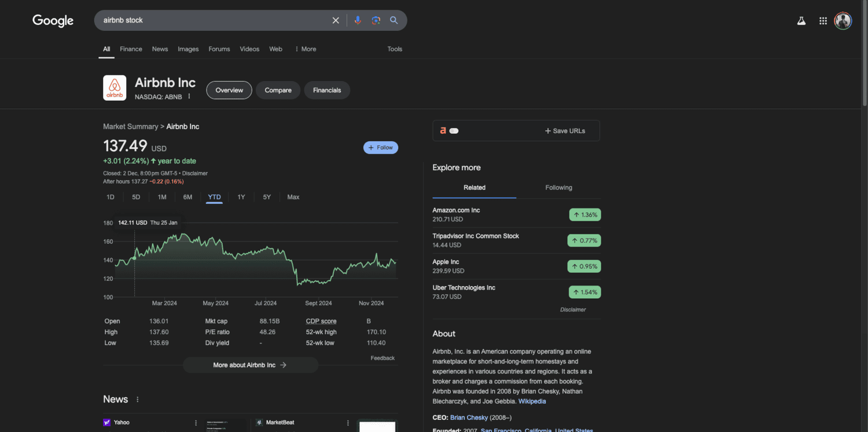Show the 1M chart range
868x432 pixels.
(x=162, y=197)
